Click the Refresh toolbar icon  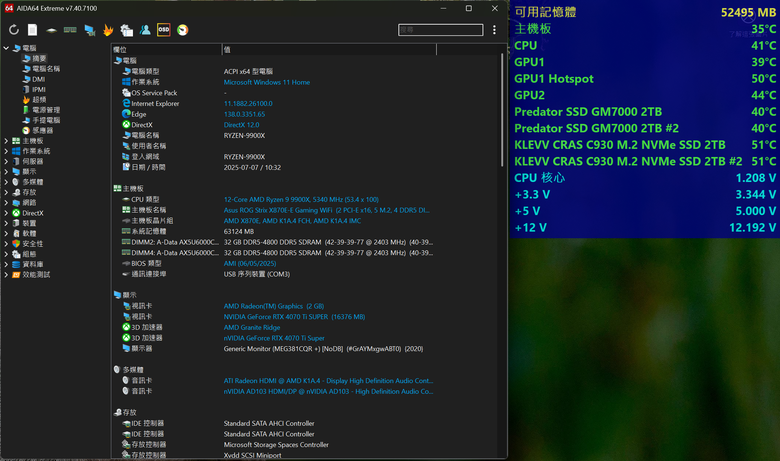(14, 30)
